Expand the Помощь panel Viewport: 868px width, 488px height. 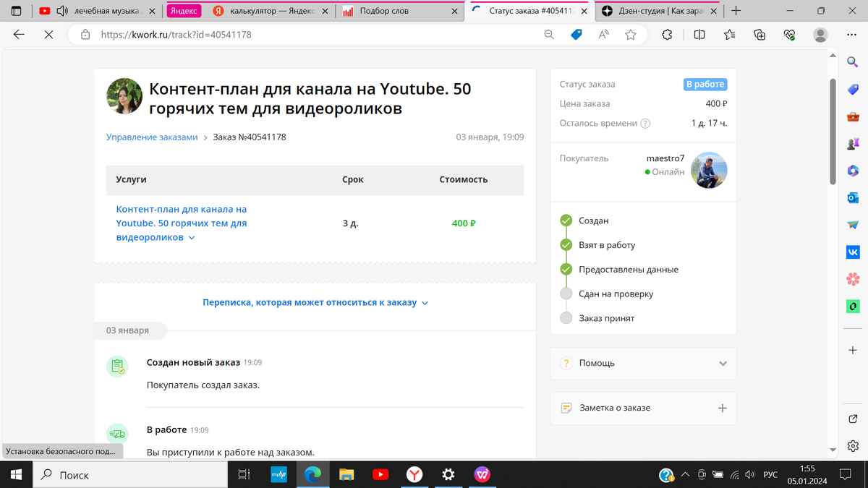(644, 363)
